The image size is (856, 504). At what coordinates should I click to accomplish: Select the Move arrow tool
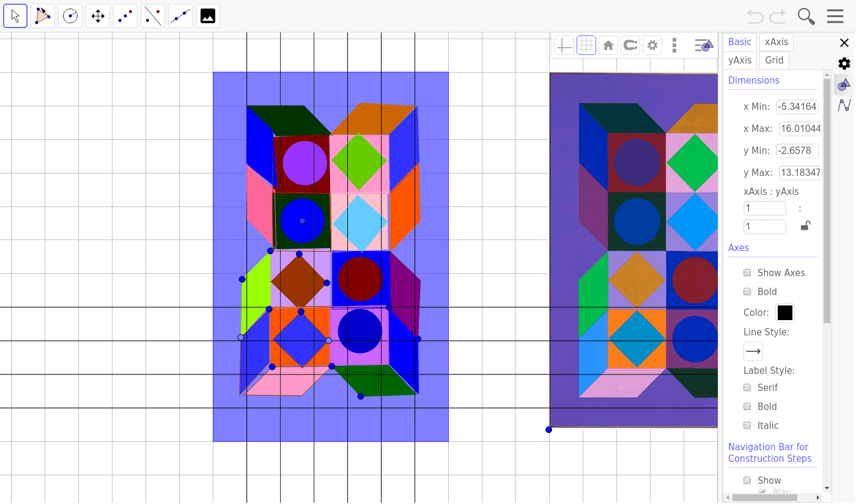tap(15, 16)
